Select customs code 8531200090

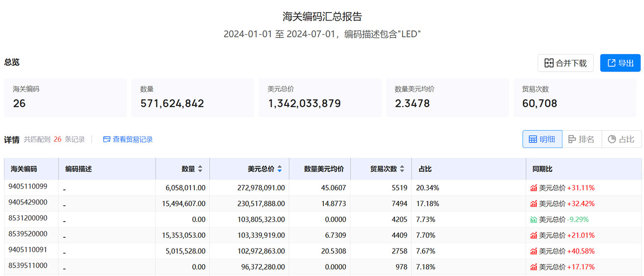28,218
